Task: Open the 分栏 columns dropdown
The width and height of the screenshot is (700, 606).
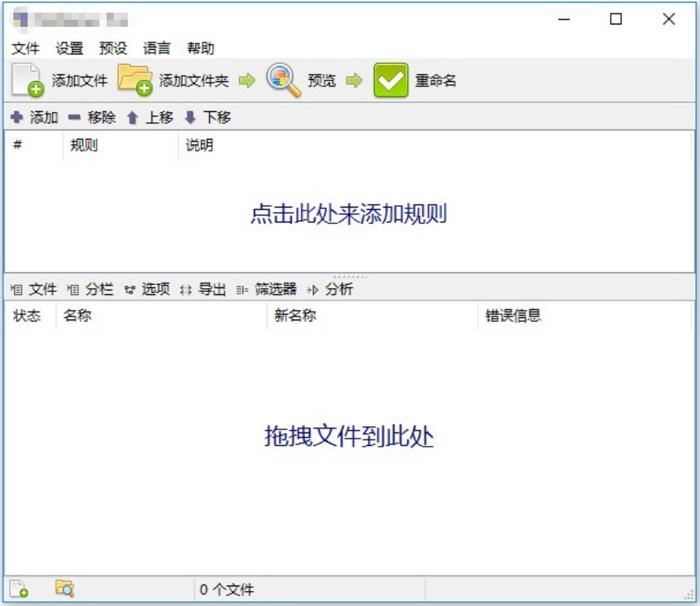Action: 90,289
